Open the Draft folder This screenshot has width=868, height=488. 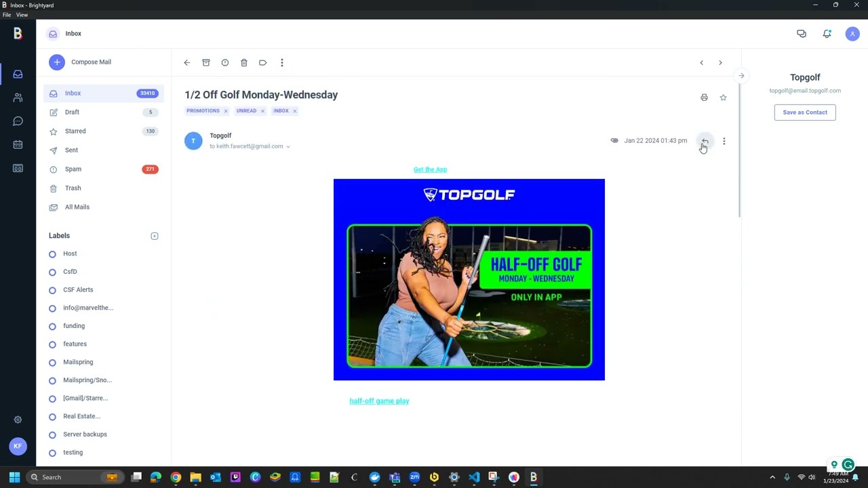click(x=104, y=113)
